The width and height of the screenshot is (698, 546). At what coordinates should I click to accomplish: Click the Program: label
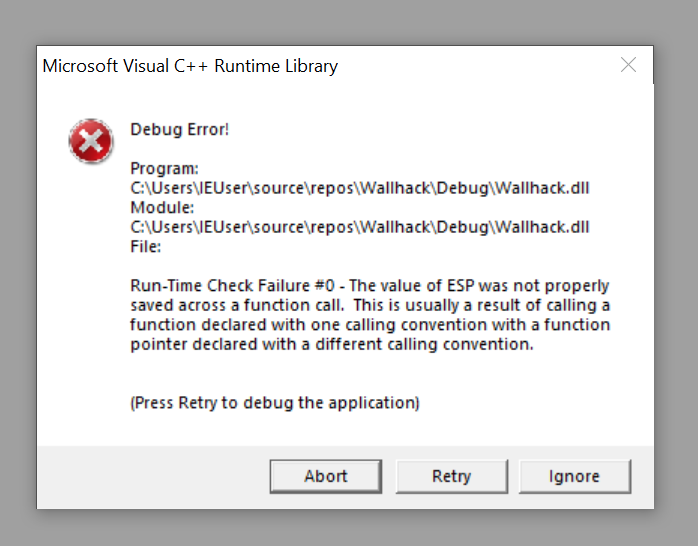tap(164, 169)
